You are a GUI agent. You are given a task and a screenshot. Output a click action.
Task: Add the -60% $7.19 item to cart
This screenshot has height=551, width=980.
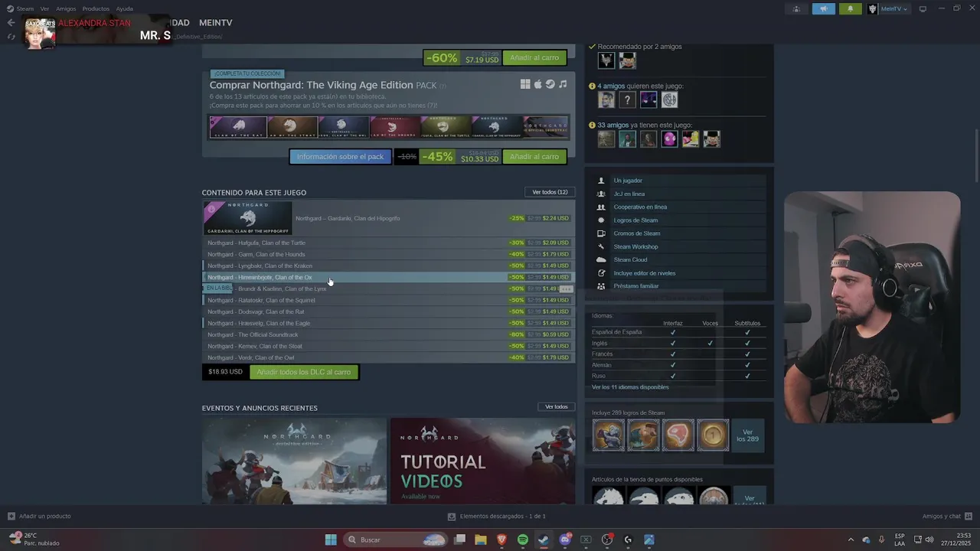point(534,57)
